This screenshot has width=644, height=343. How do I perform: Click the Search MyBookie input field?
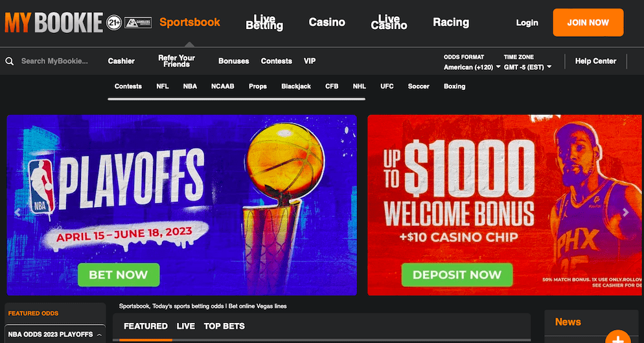pos(54,61)
